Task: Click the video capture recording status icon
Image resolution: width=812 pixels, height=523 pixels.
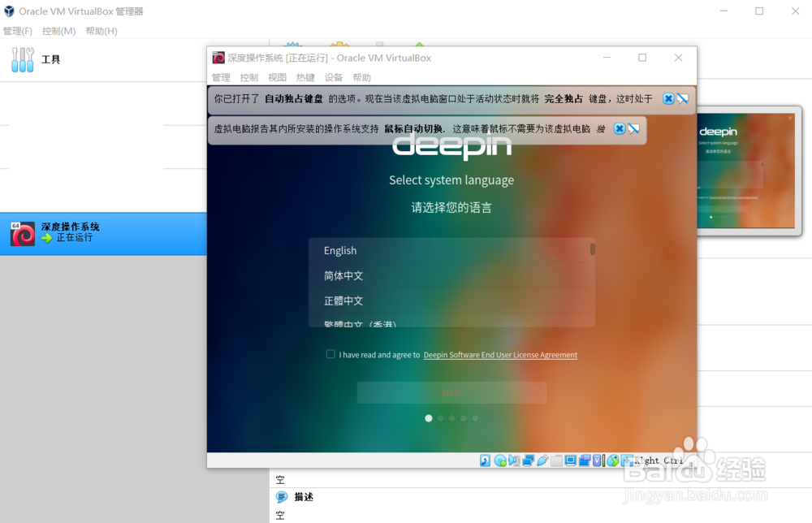Action: coord(585,460)
